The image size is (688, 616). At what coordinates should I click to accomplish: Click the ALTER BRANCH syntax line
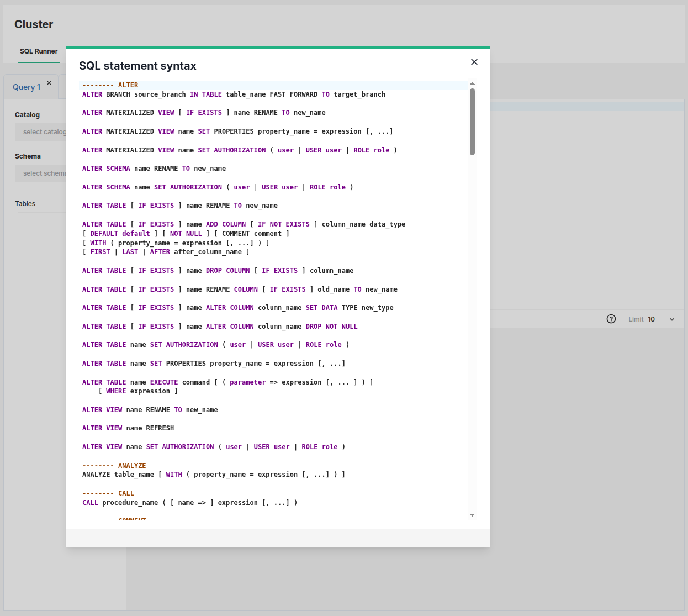pos(234,94)
